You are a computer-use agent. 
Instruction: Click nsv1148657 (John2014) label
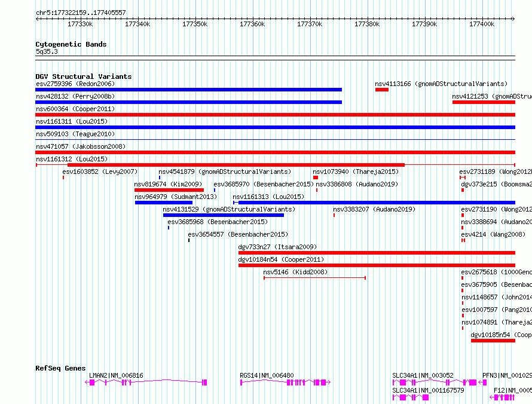[497, 297]
